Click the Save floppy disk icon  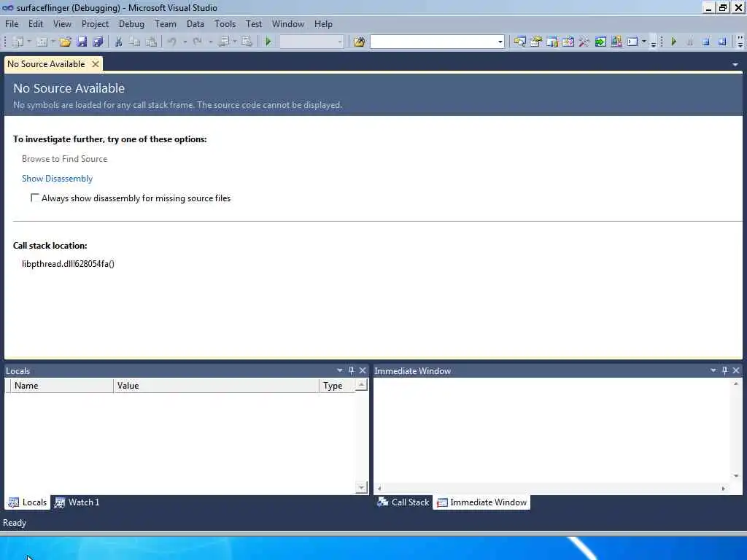[x=82, y=42]
